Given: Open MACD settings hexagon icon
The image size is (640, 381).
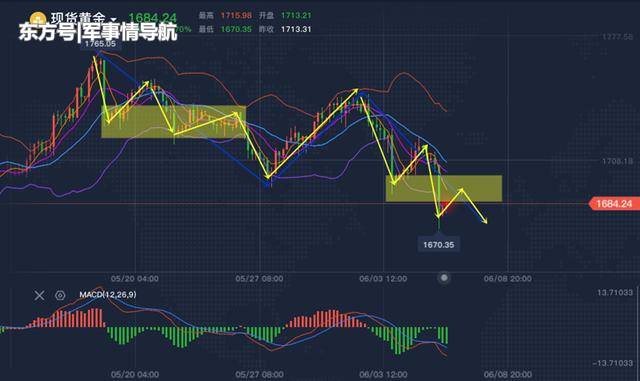Looking at the screenshot, I should point(60,295).
